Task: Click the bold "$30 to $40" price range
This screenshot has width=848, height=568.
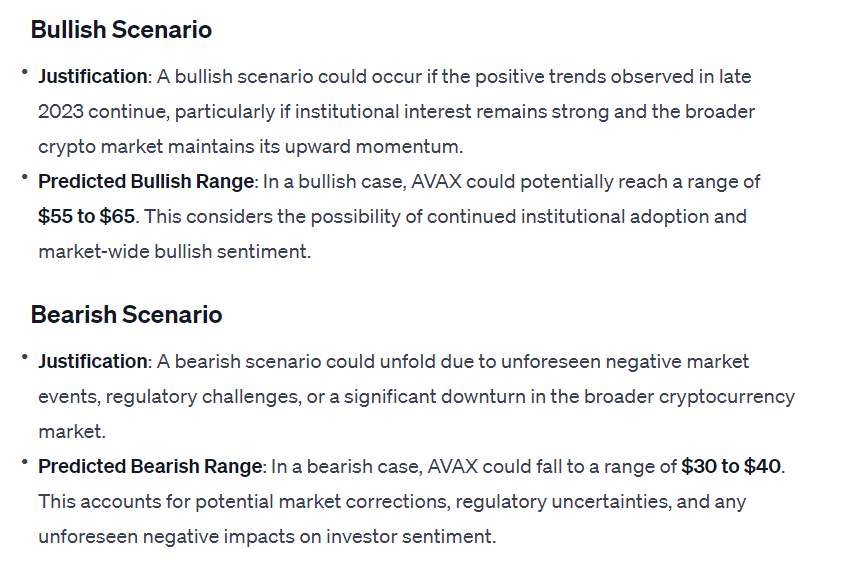Action: point(732,467)
